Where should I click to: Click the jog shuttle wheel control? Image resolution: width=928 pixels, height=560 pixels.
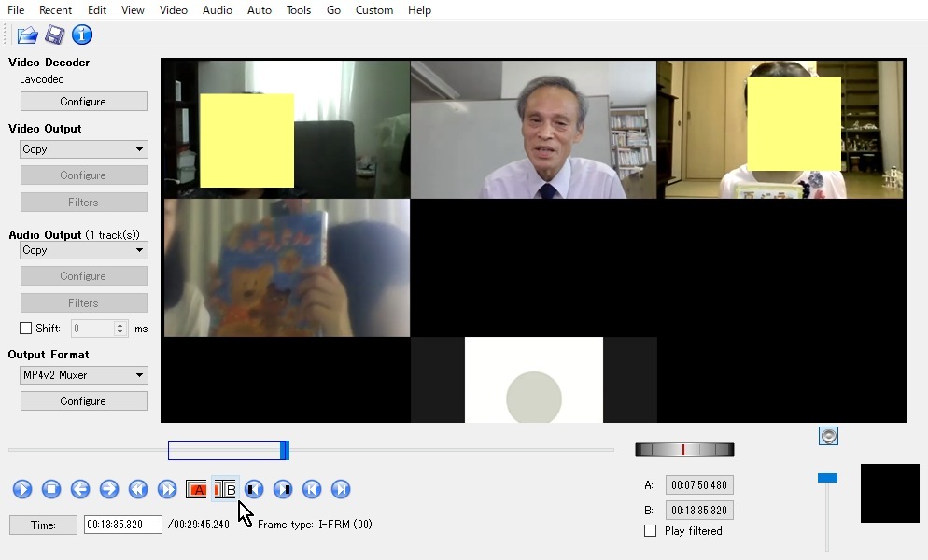684,450
